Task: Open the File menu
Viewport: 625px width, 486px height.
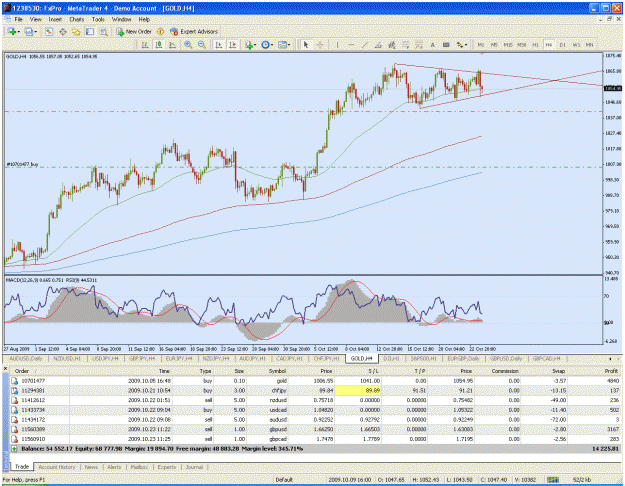Action: pos(18,19)
